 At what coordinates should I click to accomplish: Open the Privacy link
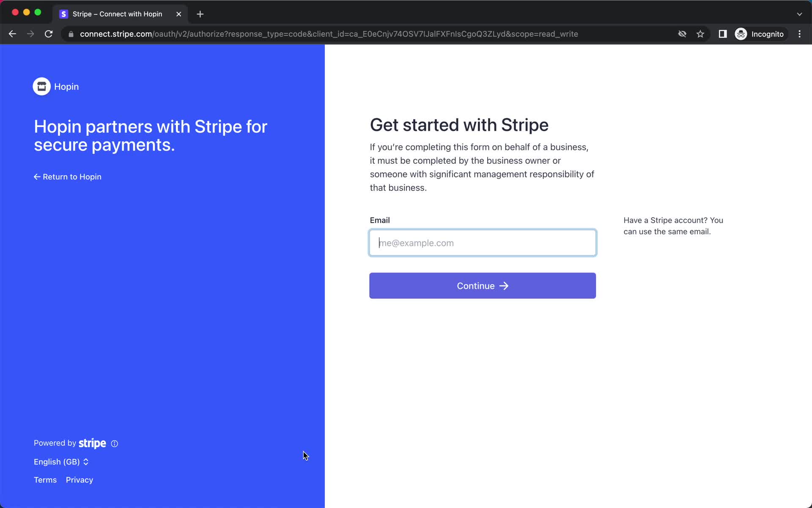click(x=80, y=480)
